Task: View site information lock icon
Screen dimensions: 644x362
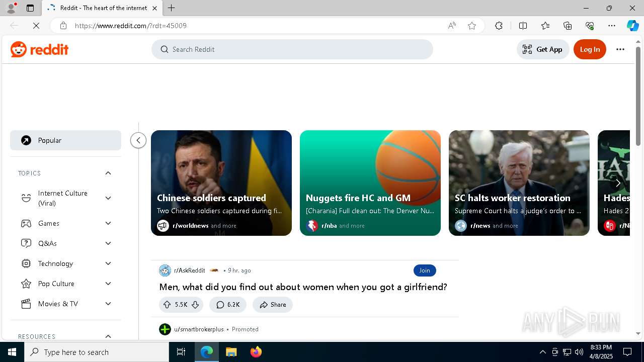Action: tap(63, 26)
